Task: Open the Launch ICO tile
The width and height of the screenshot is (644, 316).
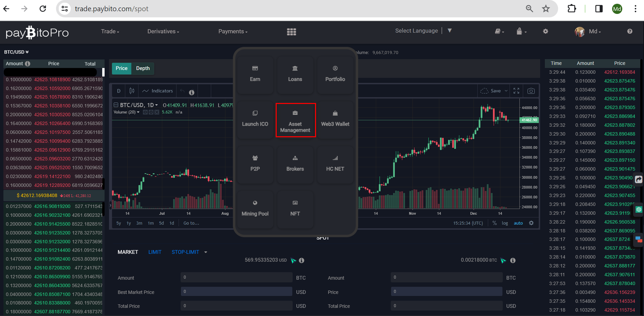Action: tap(255, 120)
